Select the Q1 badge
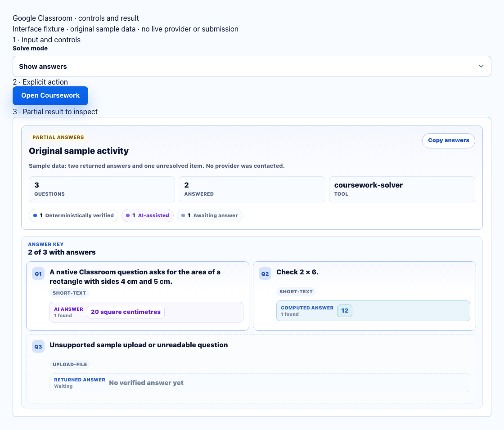 click(38, 274)
